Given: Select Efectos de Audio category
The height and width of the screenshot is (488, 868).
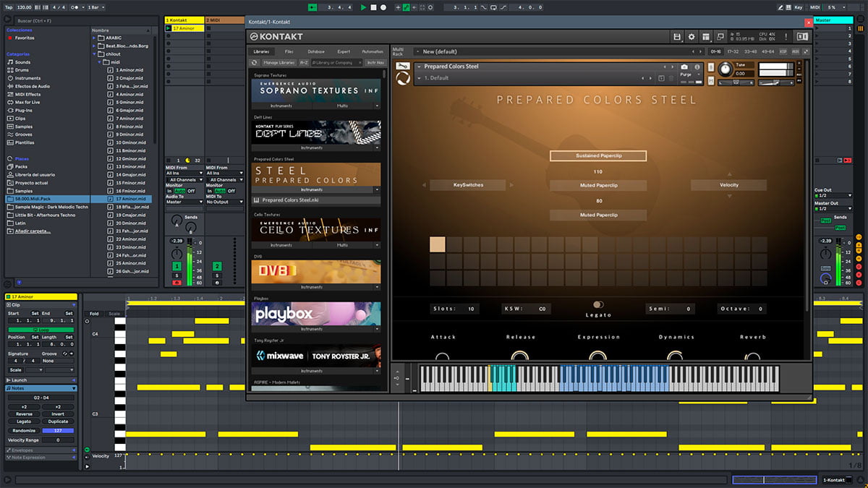Looking at the screenshot, I should [x=32, y=86].
